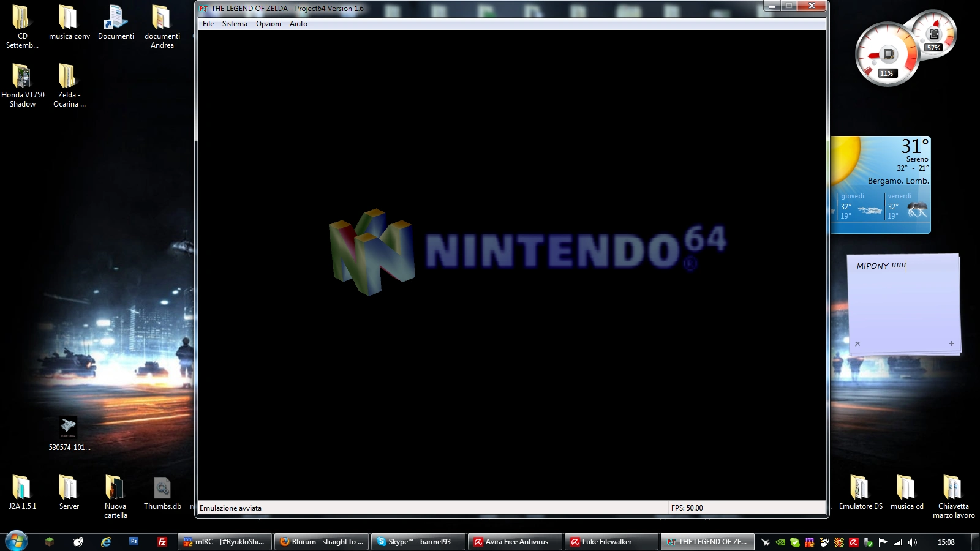
Task: Click the "THE LEGEND OF ZE..." taskbar button
Action: (x=708, y=542)
